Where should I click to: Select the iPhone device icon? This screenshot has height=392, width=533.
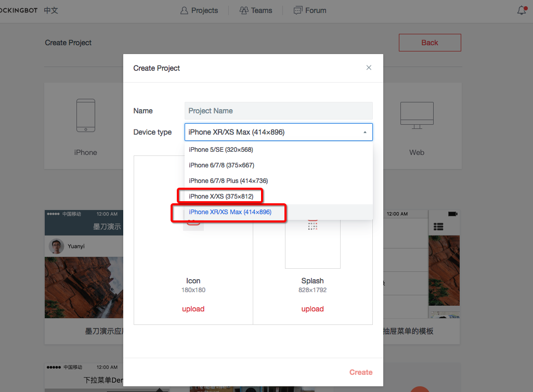(86, 115)
